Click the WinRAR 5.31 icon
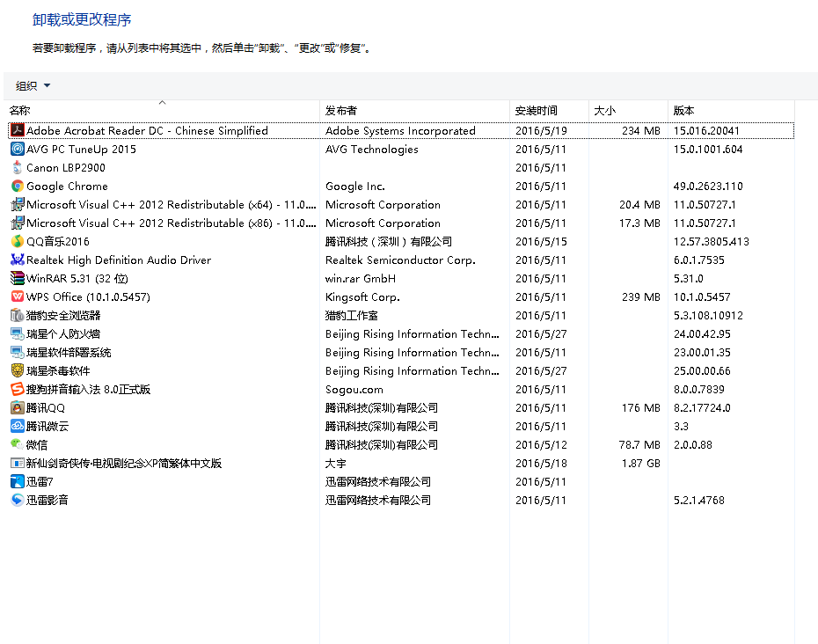 click(18, 278)
